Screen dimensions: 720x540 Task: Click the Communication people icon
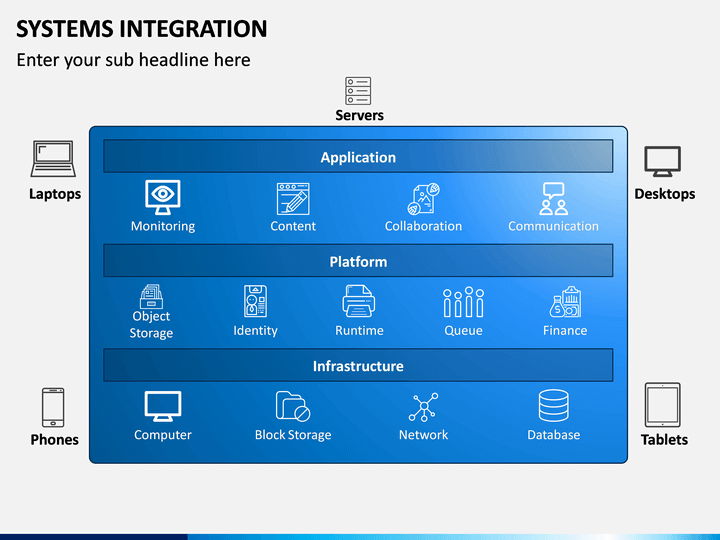pos(553,199)
